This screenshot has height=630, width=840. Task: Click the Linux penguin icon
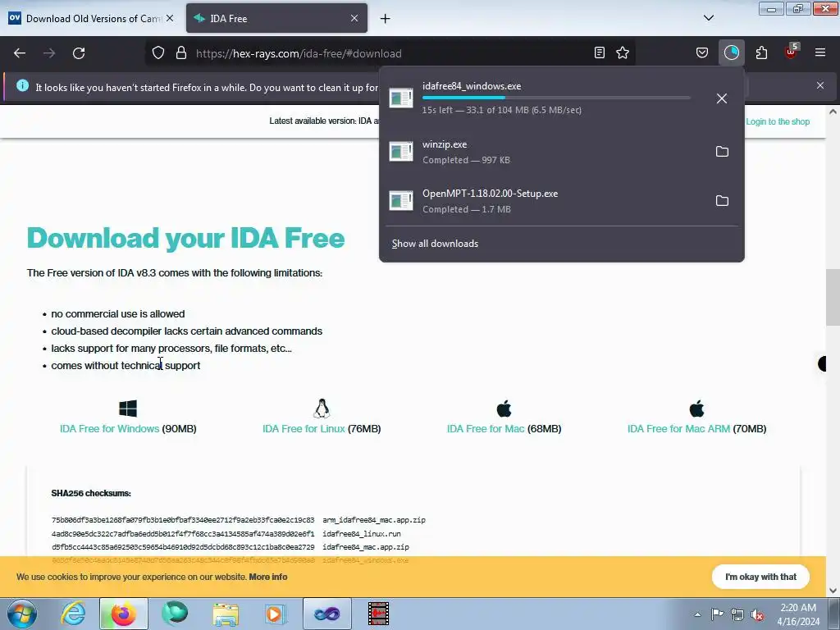point(322,409)
